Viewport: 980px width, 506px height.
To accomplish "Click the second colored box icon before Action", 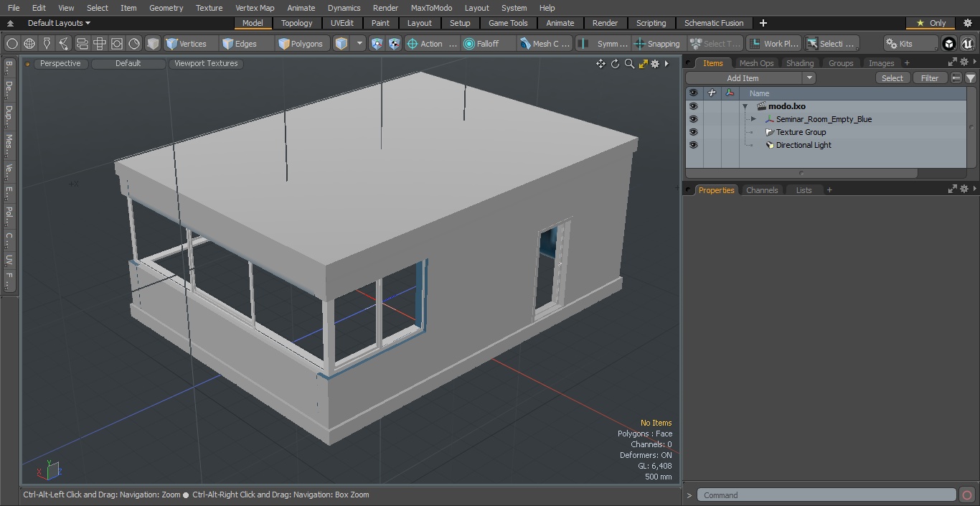I will tap(394, 44).
